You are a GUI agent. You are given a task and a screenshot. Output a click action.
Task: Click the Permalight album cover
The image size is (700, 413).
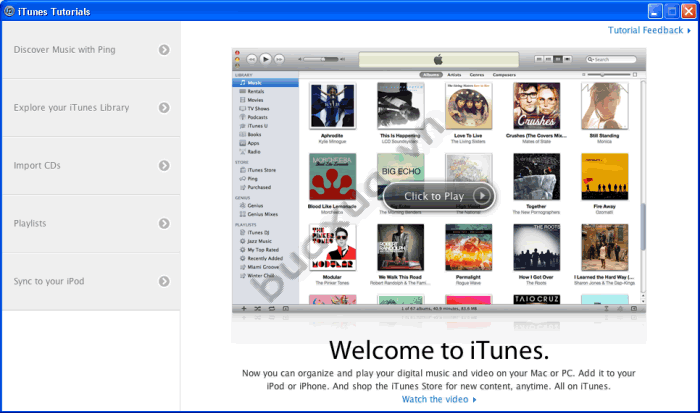[x=468, y=247]
